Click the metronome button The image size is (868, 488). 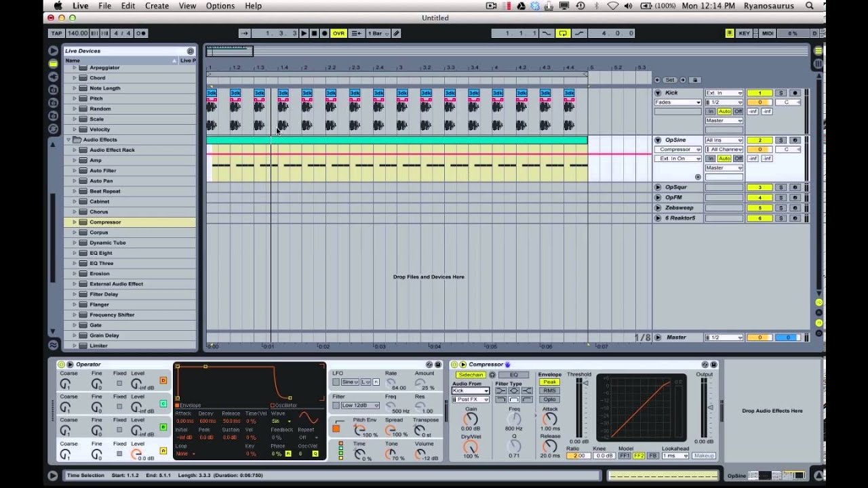click(140, 33)
